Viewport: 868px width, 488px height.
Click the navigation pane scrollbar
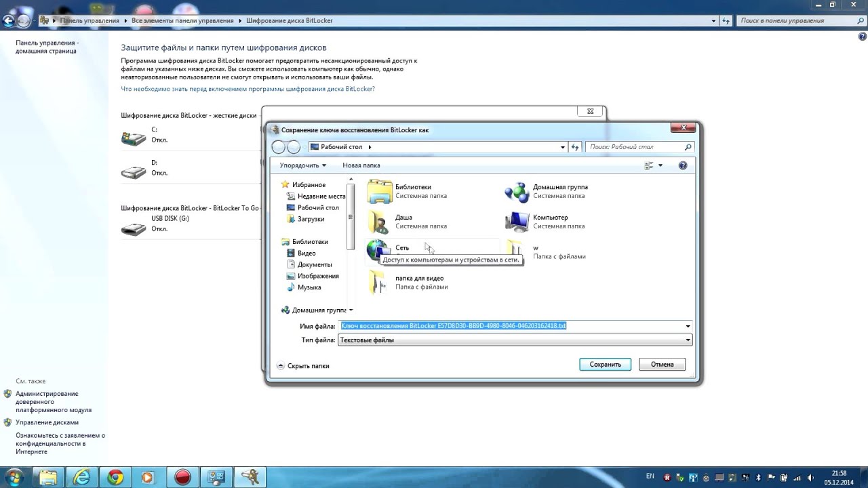351,217
